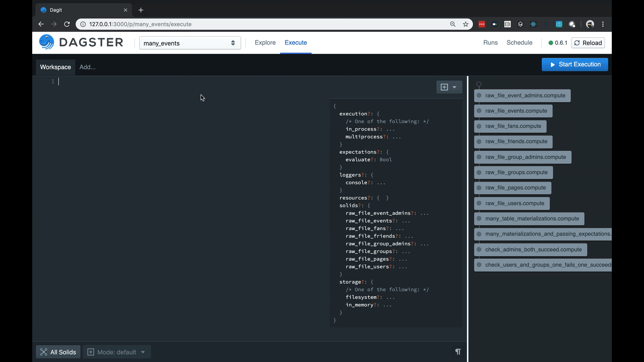This screenshot has width=644, height=362.
Task: Select the raw_file_fans.compute step
Action: coord(510,126)
